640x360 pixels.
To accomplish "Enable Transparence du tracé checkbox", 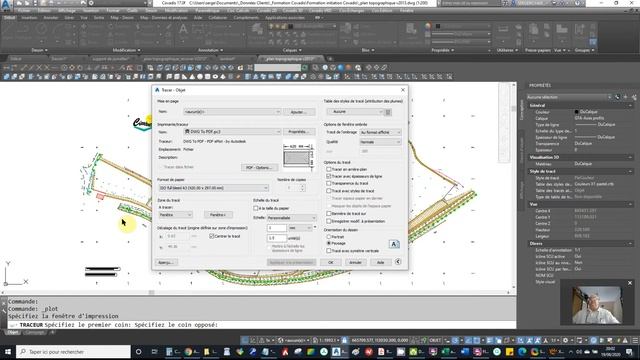I will [329, 184].
